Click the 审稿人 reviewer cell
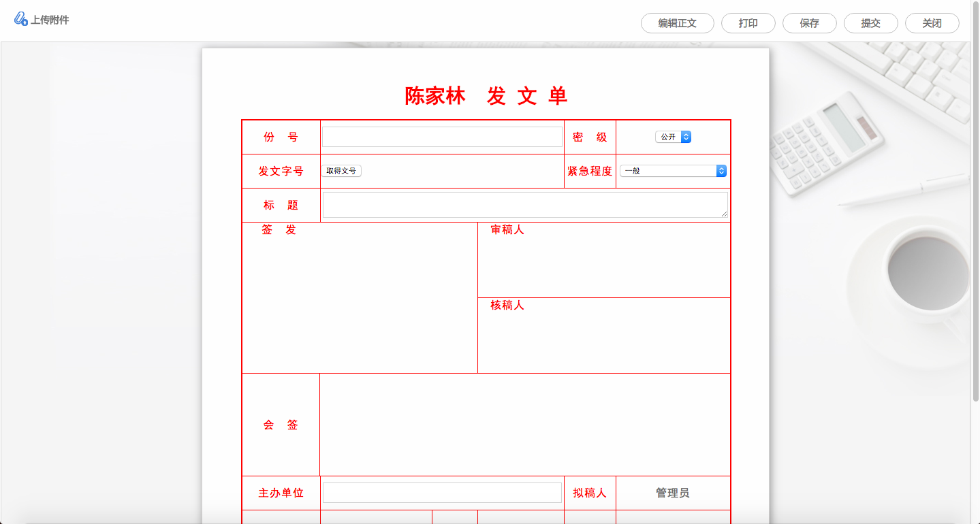Viewport: 980px width, 524px height. pos(604,262)
